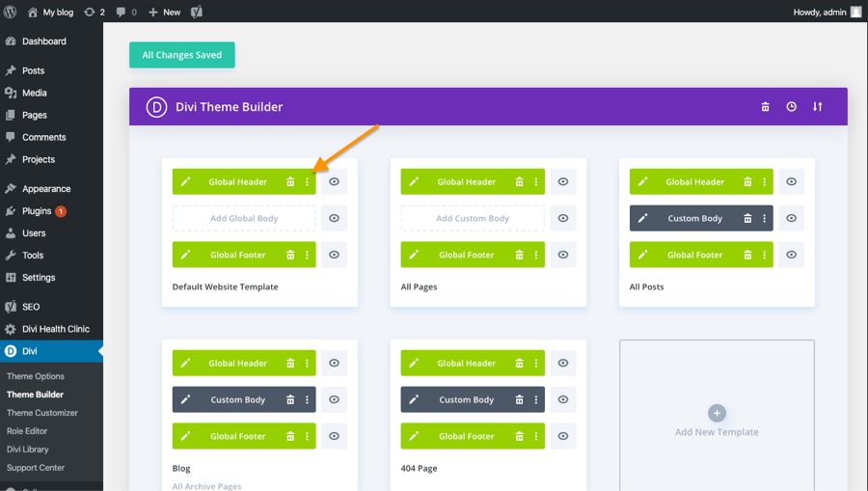The width and height of the screenshot is (868, 491).
Task: Delete Global Header in Blog template
Action: point(290,363)
